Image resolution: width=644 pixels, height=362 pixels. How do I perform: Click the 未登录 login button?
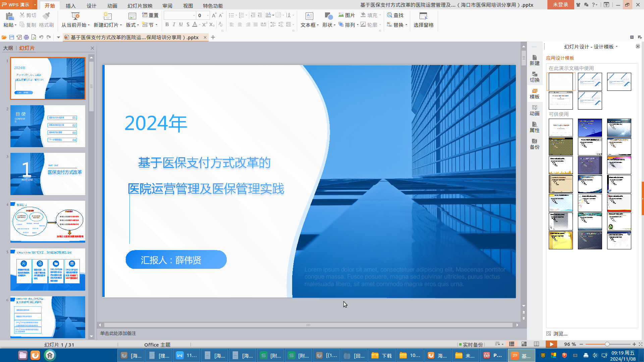tap(560, 5)
